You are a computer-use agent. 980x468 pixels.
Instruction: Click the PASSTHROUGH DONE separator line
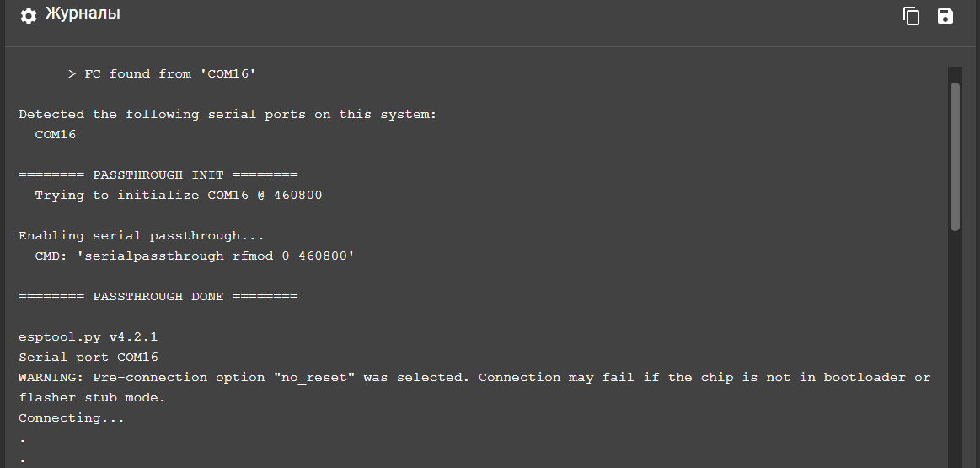coord(158,297)
